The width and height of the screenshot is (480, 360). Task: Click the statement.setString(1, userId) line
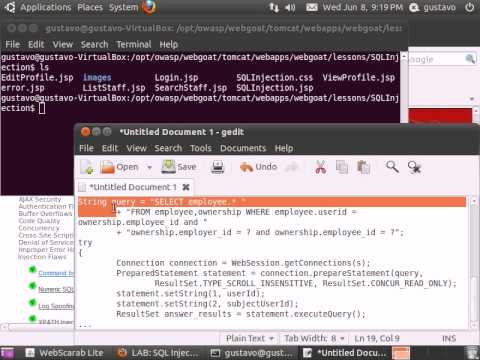tap(190, 294)
